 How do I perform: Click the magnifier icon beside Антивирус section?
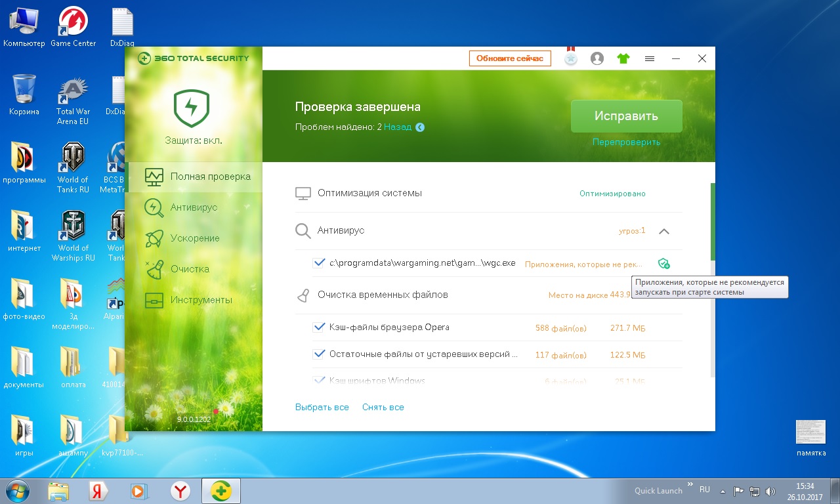click(303, 231)
